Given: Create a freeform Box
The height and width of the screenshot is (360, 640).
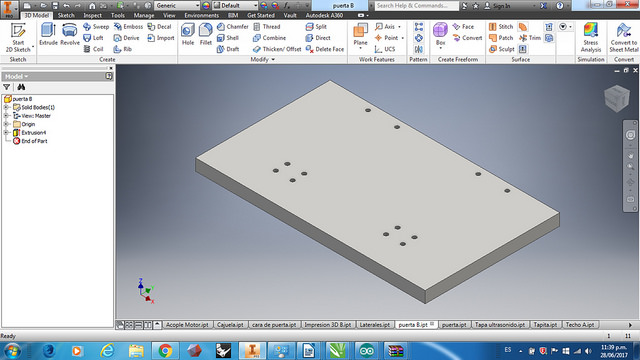Looking at the screenshot, I should (x=440, y=34).
